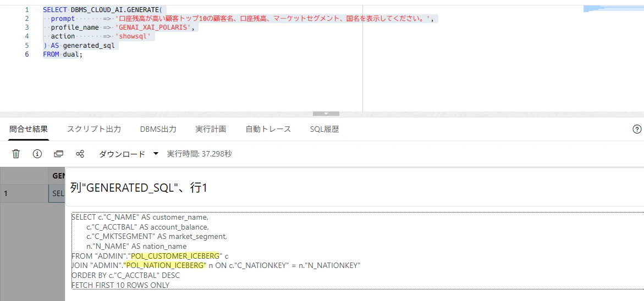Viewport: 644px width, 301px height.
Task: Collapse the editor pane via divider arrow
Action: point(326,114)
